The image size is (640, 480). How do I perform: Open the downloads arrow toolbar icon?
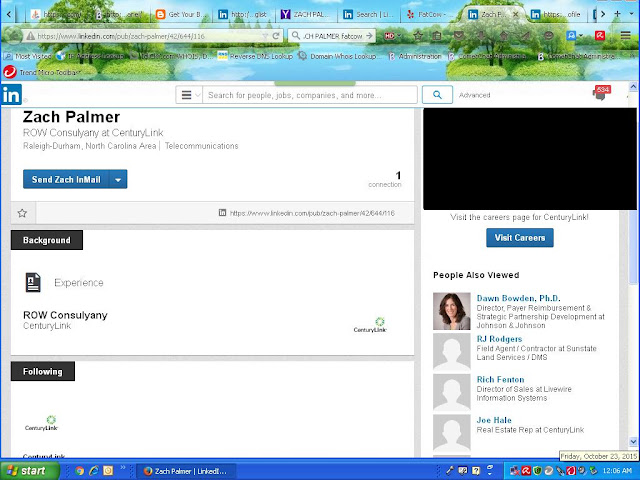click(482, 36)
